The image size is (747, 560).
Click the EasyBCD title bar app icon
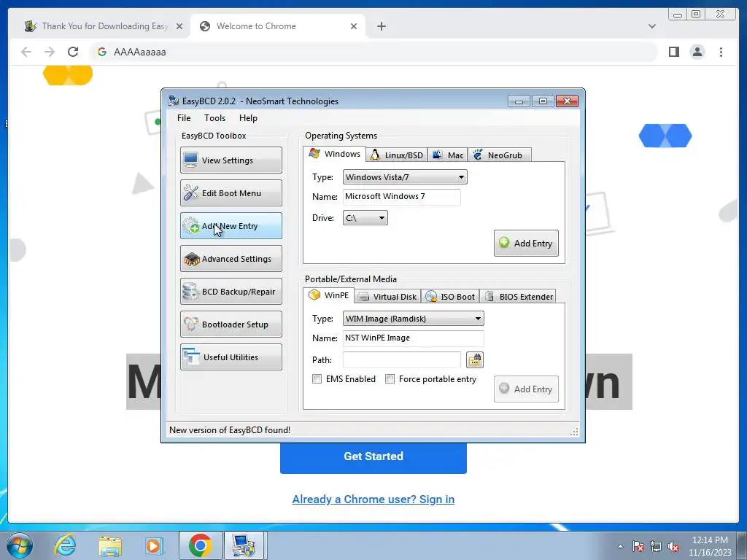[174, 101]
